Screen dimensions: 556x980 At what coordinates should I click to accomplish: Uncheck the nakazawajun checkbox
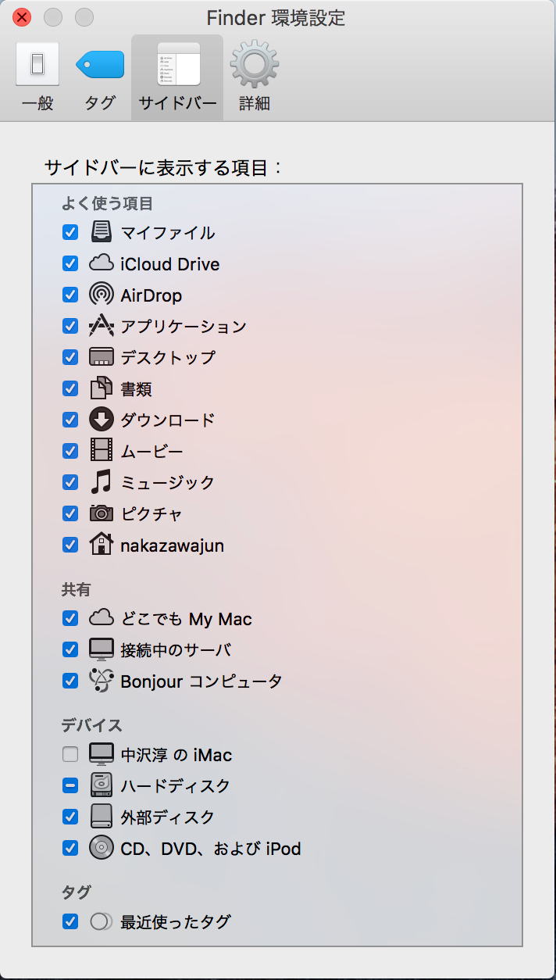click(70, 545)
